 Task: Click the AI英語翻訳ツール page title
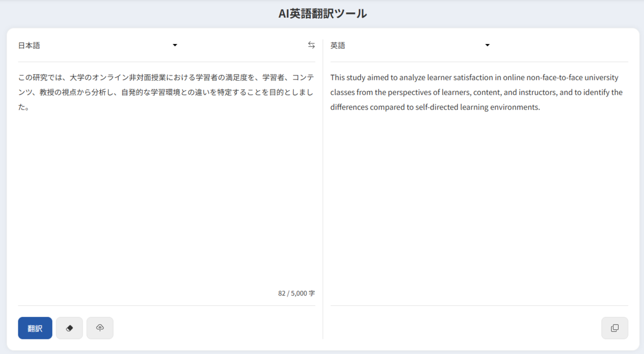click(x=321, y=13)
